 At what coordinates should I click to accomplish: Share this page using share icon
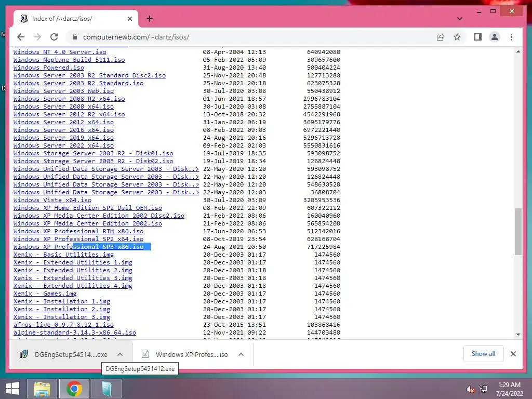click(441, 37)
